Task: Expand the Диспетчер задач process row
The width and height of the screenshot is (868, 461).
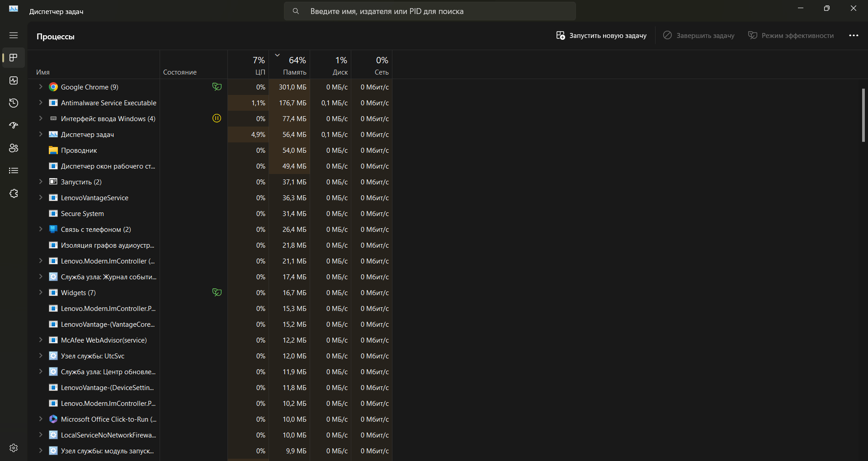Action: pyautogui.click(x=41, y=134)
